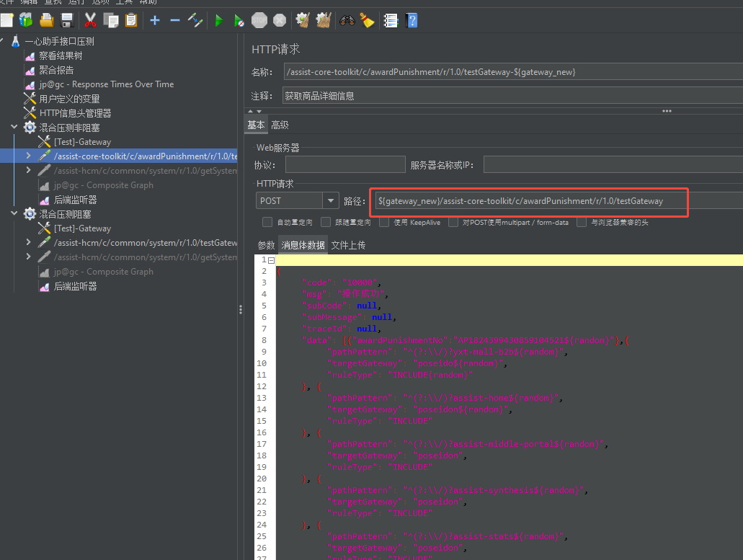This screenshot has height=560, width=743.
Task: Check 对POST使用multipart / form-data option
Action: tap(453, 223)
